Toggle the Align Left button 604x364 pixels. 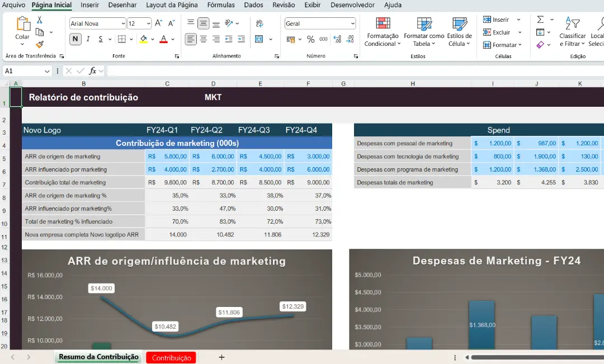191,39
